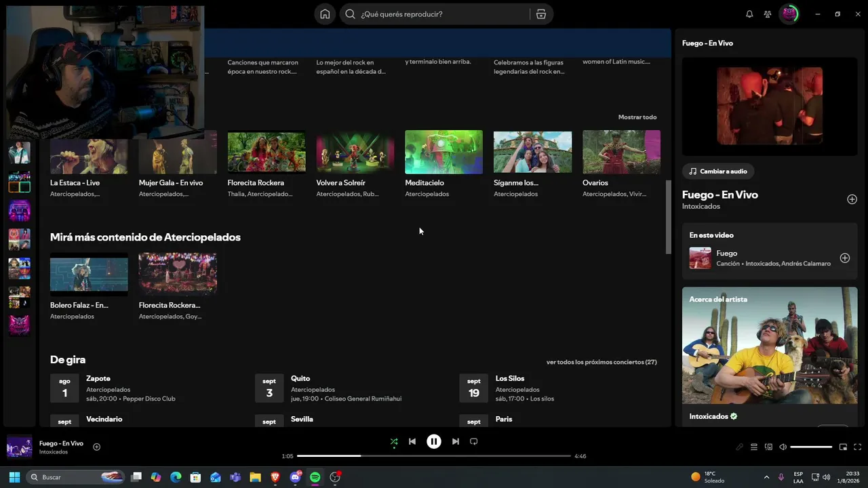Click 'Cambiar a audio' button
The width and height of the screenshot is (868, 488).
pos(719,171)
